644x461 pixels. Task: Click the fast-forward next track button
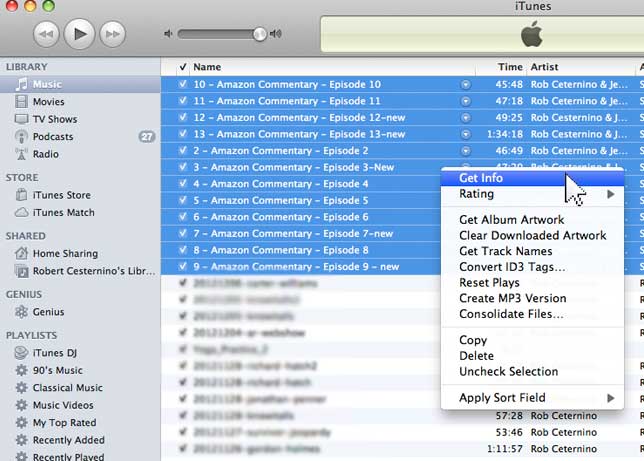click(113, 34)
